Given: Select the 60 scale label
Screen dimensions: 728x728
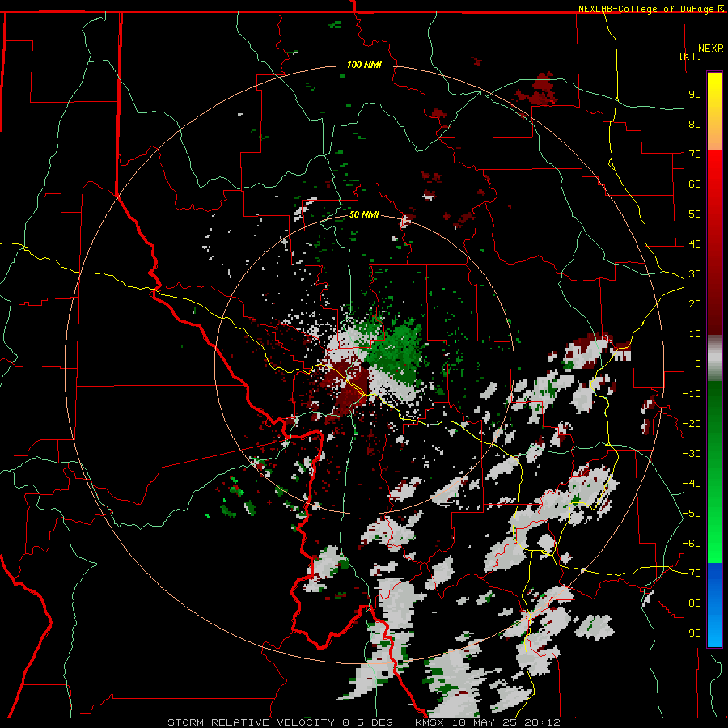Looking at the screenshot, I should click(x=695, y=184).
